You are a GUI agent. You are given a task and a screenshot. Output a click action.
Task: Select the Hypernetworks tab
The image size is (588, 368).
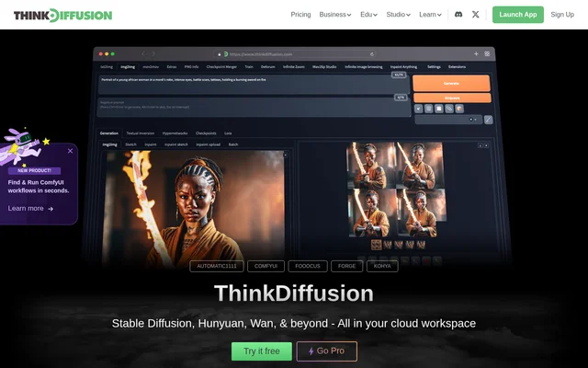point(175,133)
